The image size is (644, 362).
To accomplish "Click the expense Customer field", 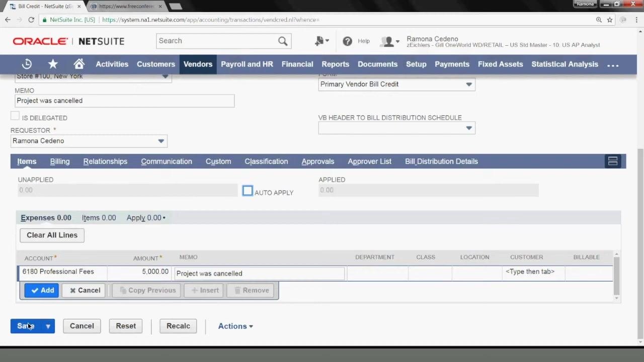I will click(534, 272).
